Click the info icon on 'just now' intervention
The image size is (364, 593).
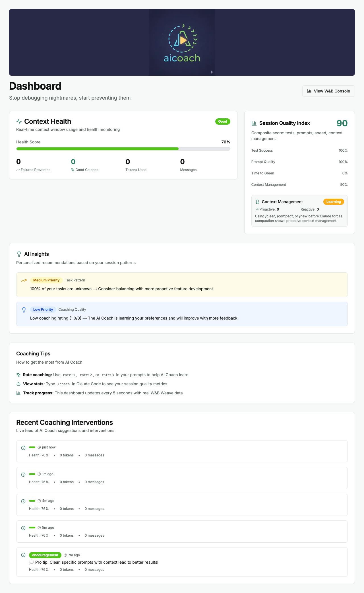[x=23, y=448]
